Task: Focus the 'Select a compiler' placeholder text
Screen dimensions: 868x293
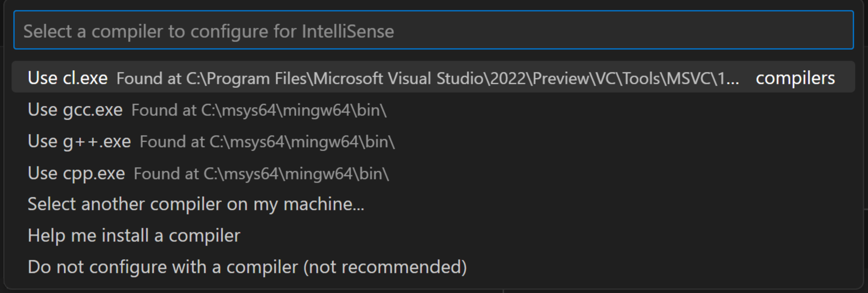Action: (x=210, y=32)
